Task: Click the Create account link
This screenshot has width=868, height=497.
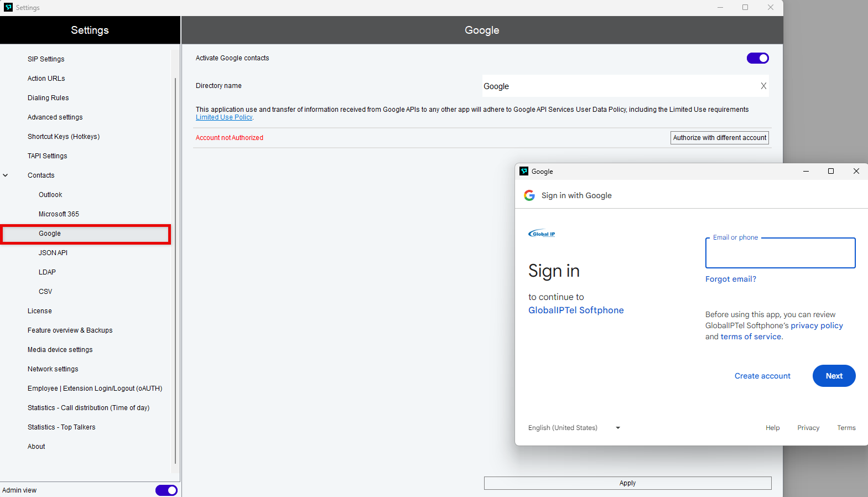Action: [x=762, y=376]
